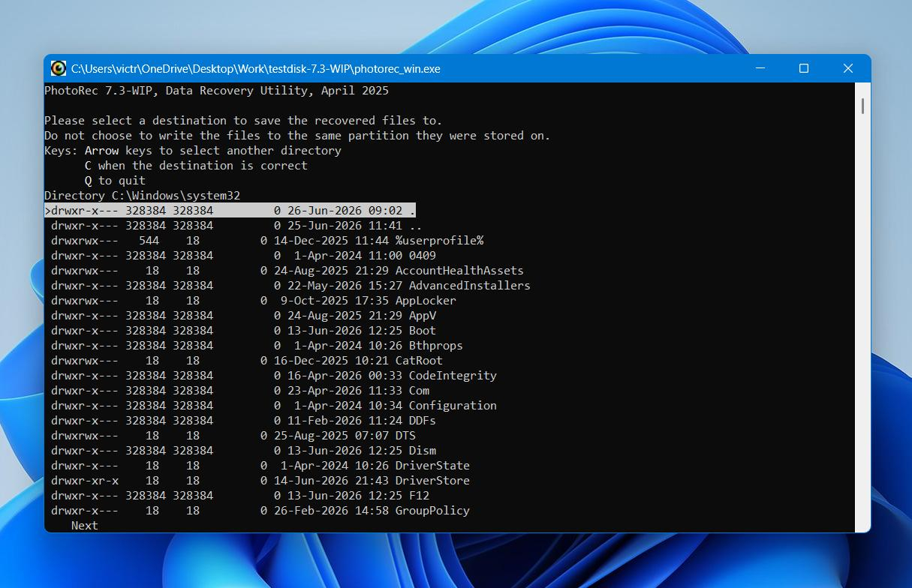The image size is (912, 588).
Task: Select the DDFs directory row
Action: [243, 421]
